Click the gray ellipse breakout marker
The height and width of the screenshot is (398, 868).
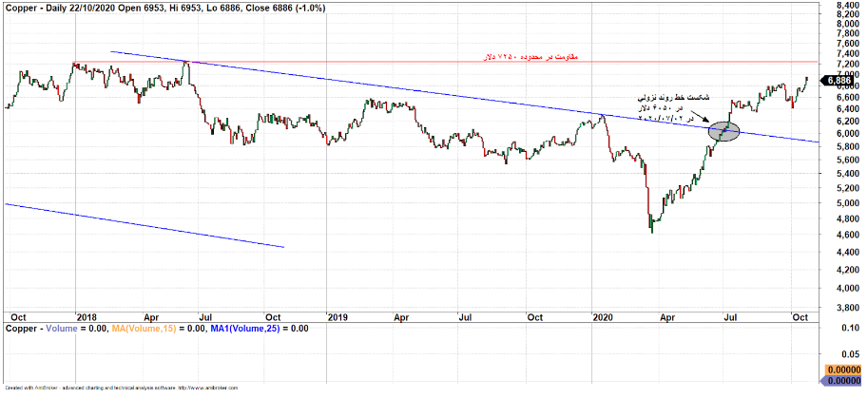(724, 131)
